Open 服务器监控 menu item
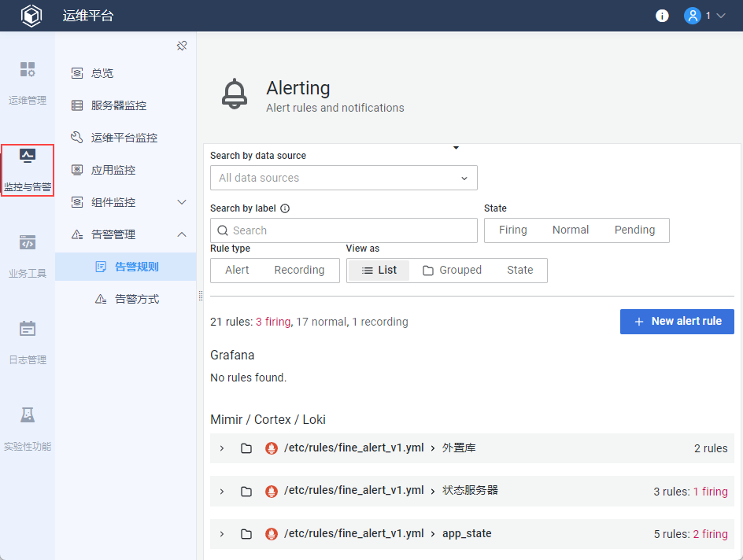 [x=118, y=105]
